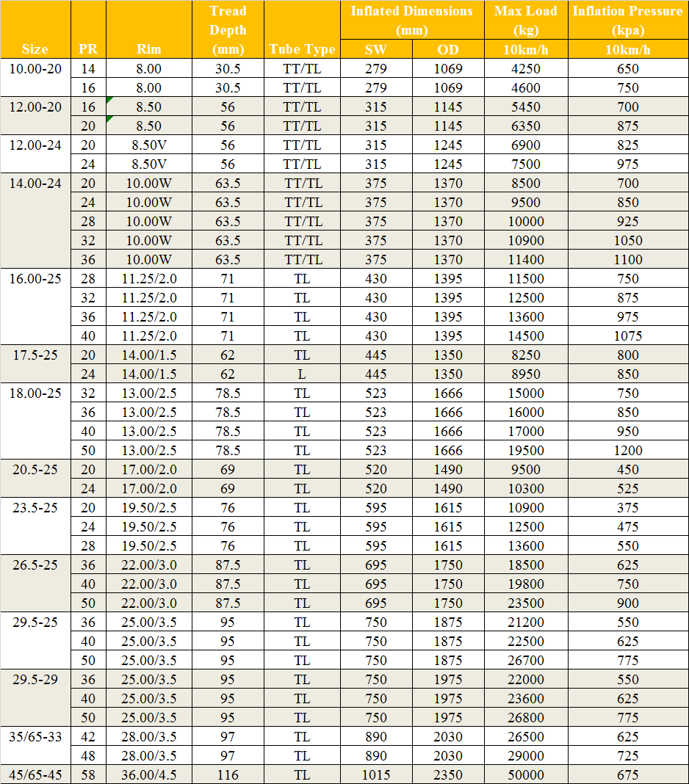Click the green triangle in 12.00-20 PR 16 row
The width and height of the screenshot is (689, 784).
[110, 100]
